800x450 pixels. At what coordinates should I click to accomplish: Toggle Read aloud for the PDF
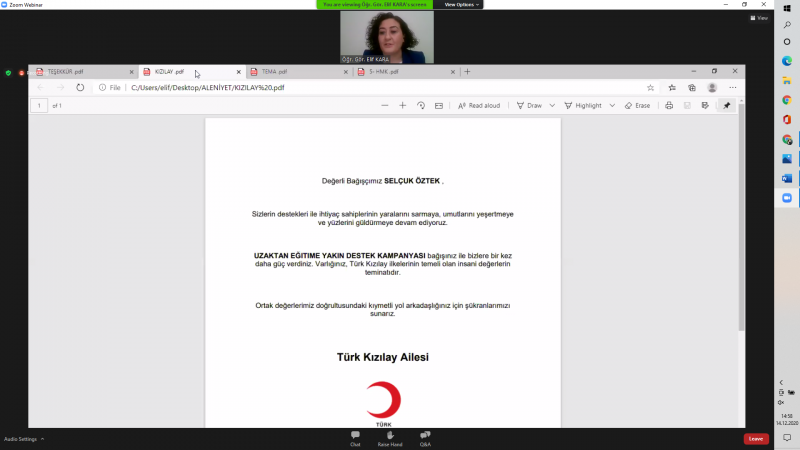pos(479,105)
